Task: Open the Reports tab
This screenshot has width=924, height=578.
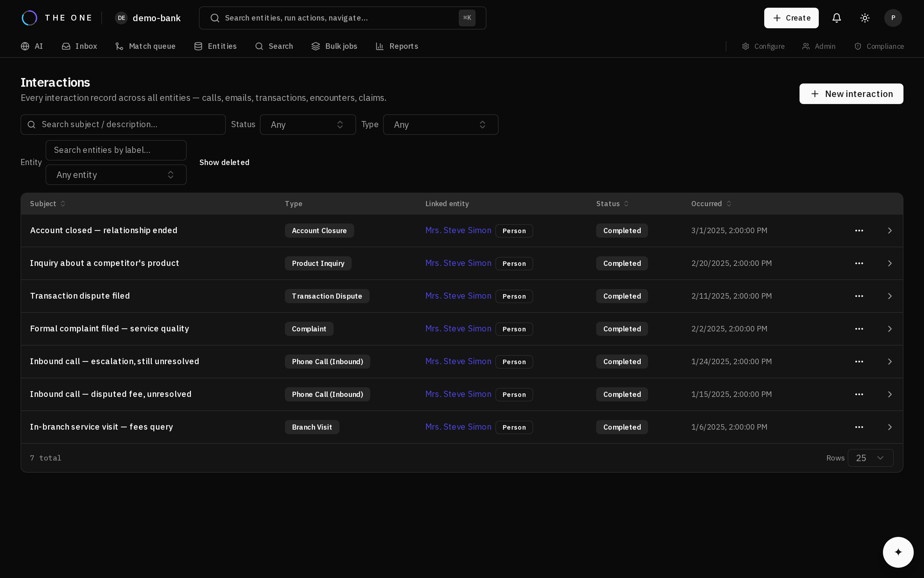Action: 397,46
